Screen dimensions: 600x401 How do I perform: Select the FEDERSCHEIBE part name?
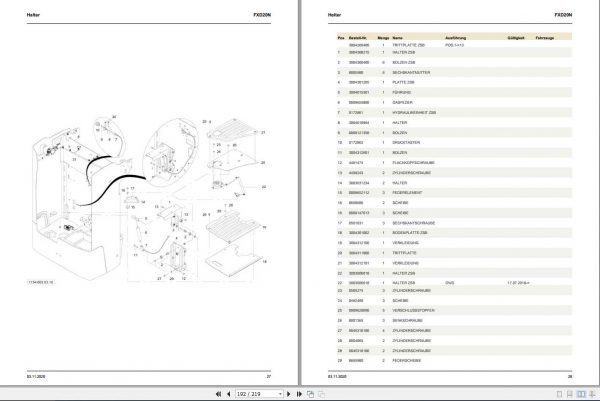406,360
